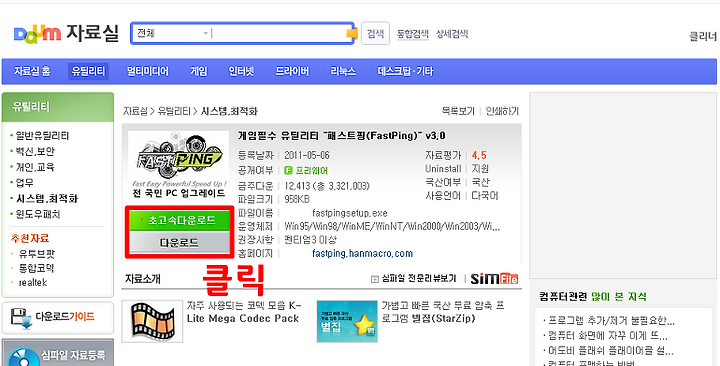
Task: Focus the search text input field
Action: (278, 34)
